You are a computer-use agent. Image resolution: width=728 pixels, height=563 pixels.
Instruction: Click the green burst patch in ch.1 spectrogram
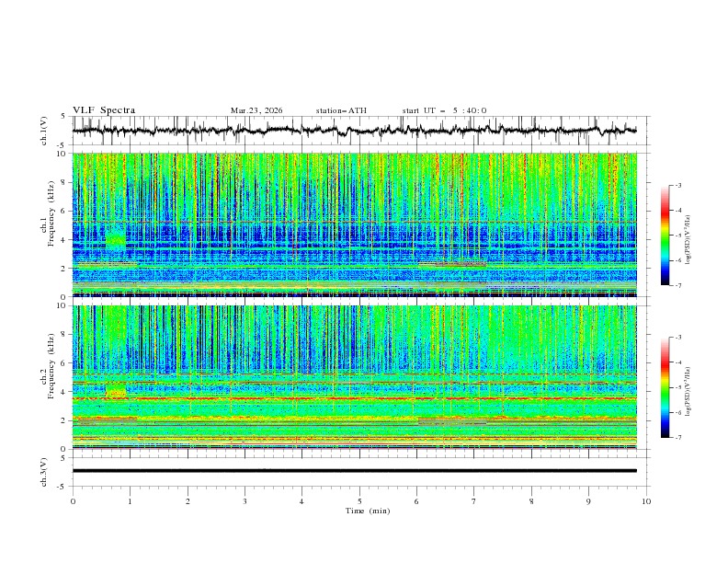[x=116, y=238]
